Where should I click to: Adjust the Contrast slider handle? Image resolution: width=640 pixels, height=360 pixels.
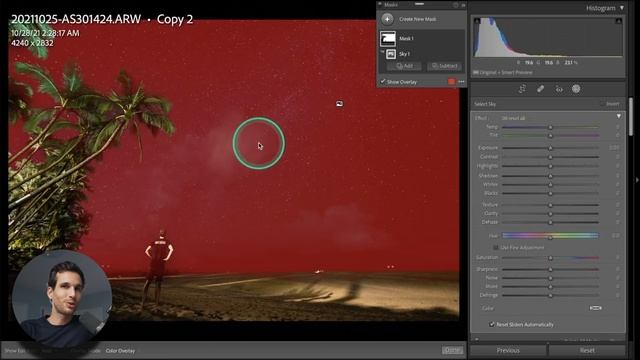coord(550,157)
